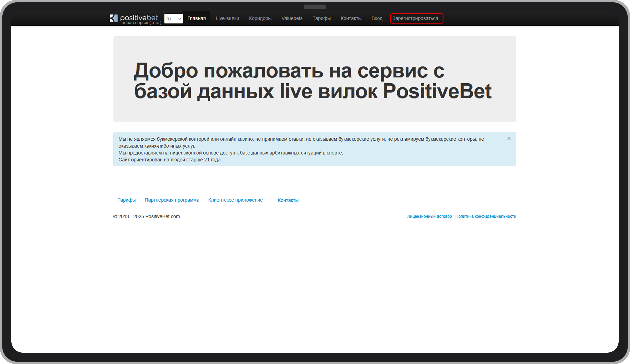Open the Valuebets page
Screen dimensions: 630x364
292,18
